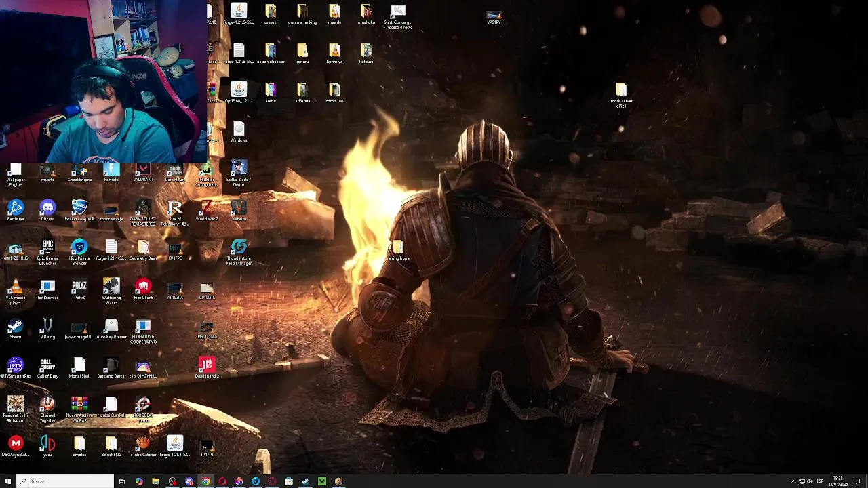This screenshot has height=488, width=868.
Task: Select the WinRAR archive on desktop
Action: 79,410
